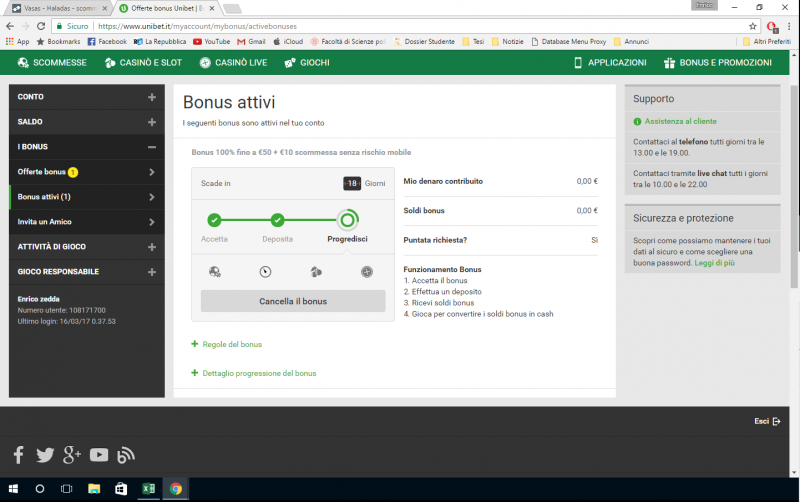Expand the SALDO sidebar section
This screenshot has width=800, height=502.
pos(151,122)
